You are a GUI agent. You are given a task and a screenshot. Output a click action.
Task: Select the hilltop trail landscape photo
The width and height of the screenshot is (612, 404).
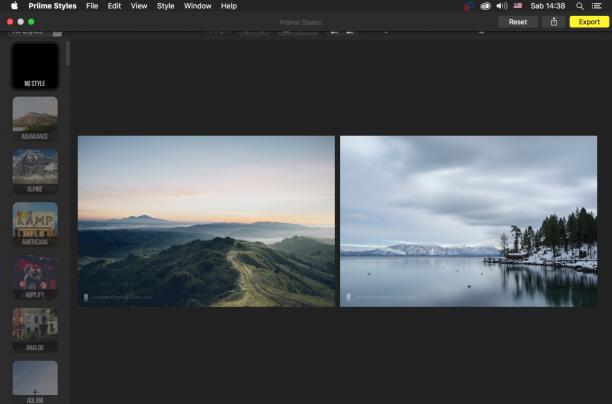point(206,221)
